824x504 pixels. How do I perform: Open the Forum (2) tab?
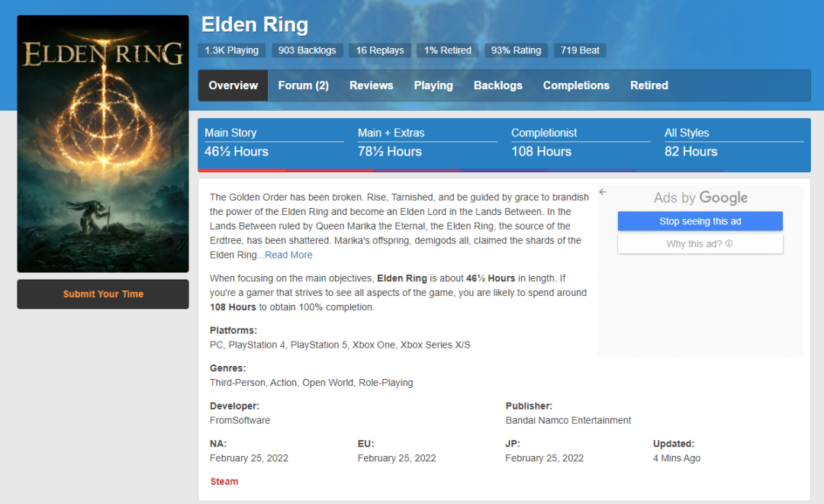(303, 85)
